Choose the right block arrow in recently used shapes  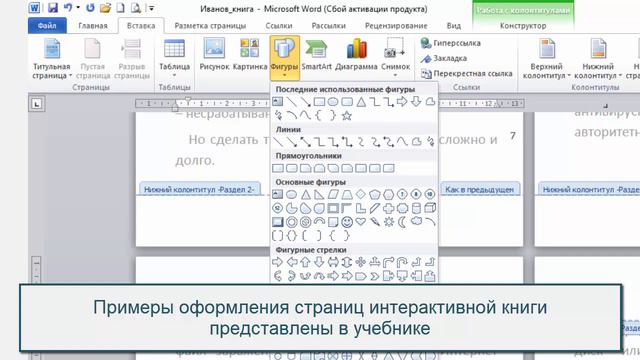pos(402,102)
